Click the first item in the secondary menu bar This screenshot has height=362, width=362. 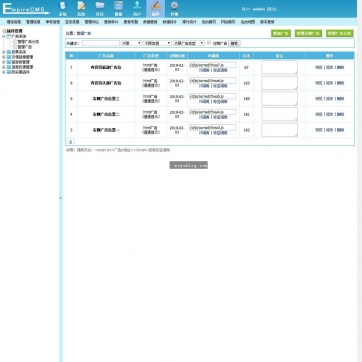coord(14,22)
